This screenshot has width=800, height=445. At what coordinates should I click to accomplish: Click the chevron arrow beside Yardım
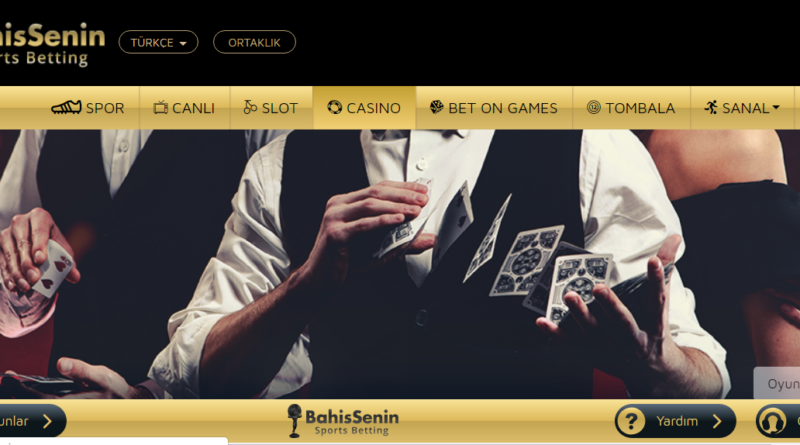(717, 422)
